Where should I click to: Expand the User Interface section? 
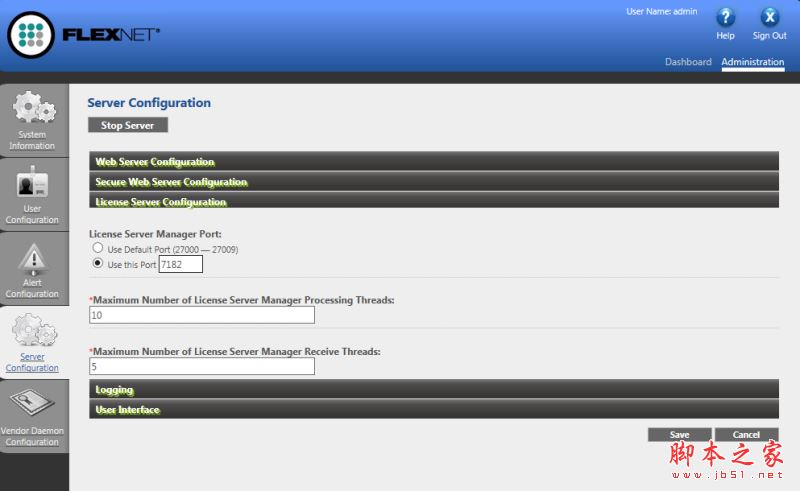coord(434,409)
